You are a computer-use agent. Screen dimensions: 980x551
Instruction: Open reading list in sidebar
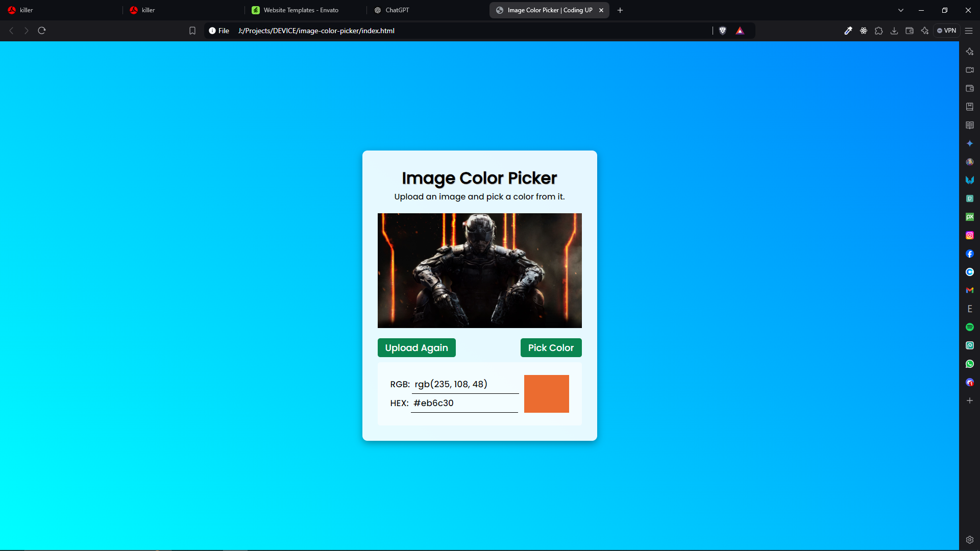click(970, 125)
